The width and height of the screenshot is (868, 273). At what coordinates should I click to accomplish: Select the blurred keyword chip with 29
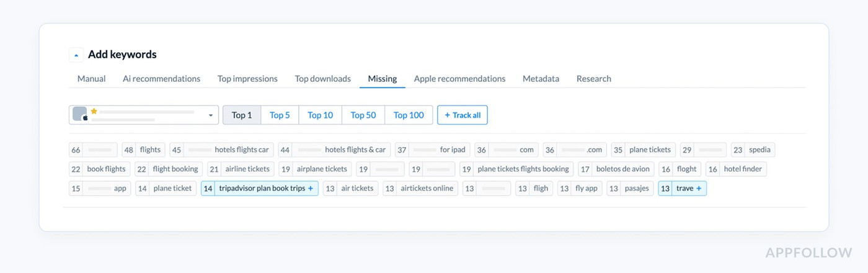pyautogui.click(x=703, y=150)
